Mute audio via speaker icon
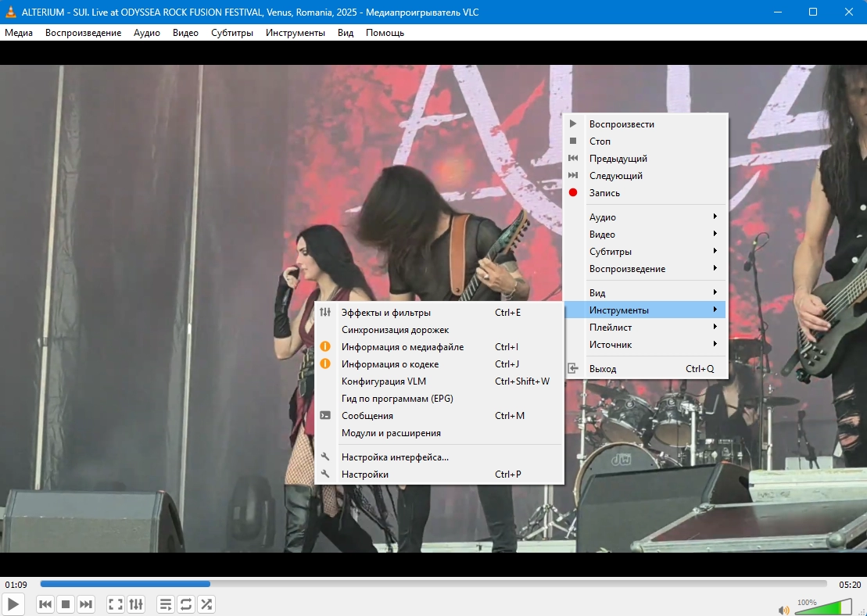 [783, 609]
